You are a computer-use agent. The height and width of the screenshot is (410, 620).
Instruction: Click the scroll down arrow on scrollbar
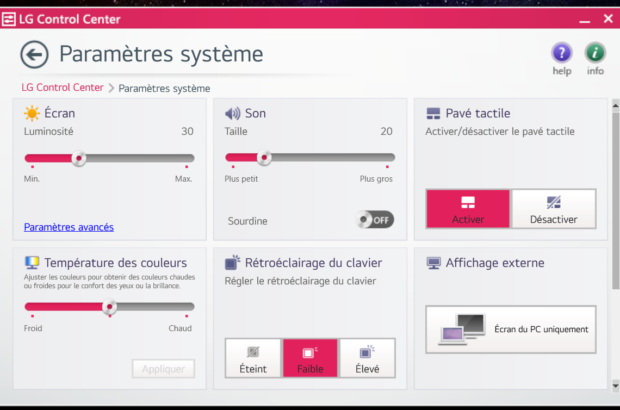[x=614, y=384]
